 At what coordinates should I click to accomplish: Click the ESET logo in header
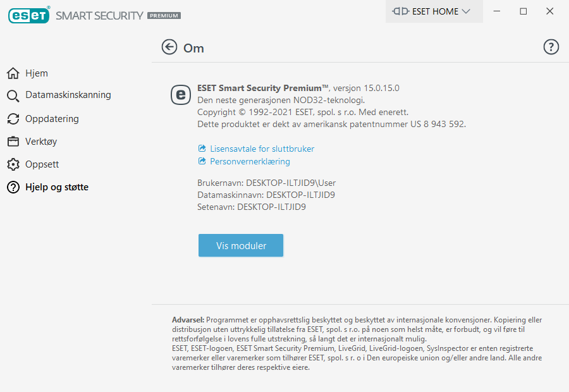29,15
